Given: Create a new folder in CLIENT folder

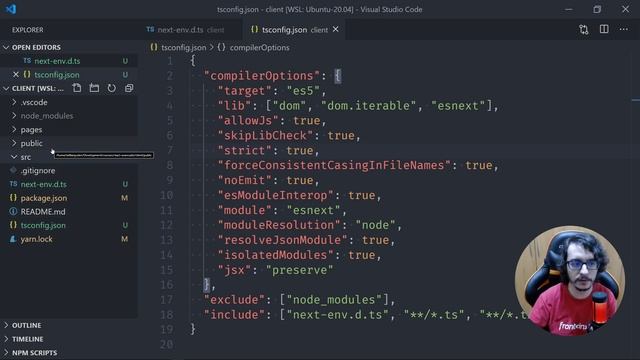Looking at the screenshot, I should tap(94, 88).
